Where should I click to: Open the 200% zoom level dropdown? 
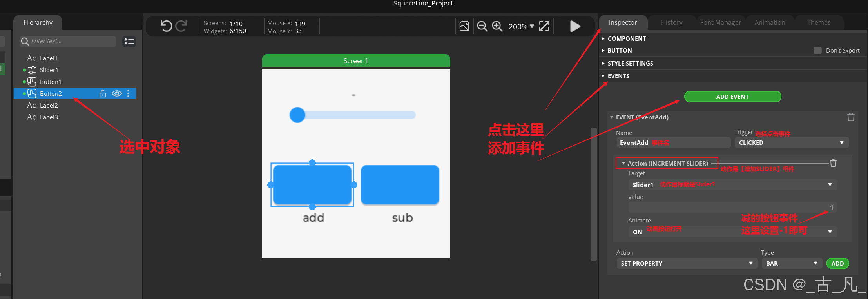(x=521, y=27)
